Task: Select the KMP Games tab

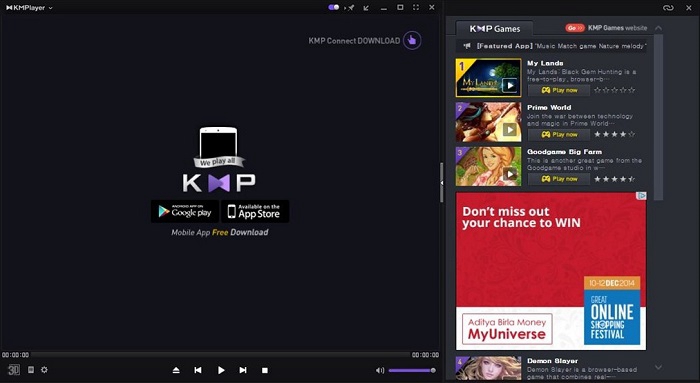Action: [495, 29]
